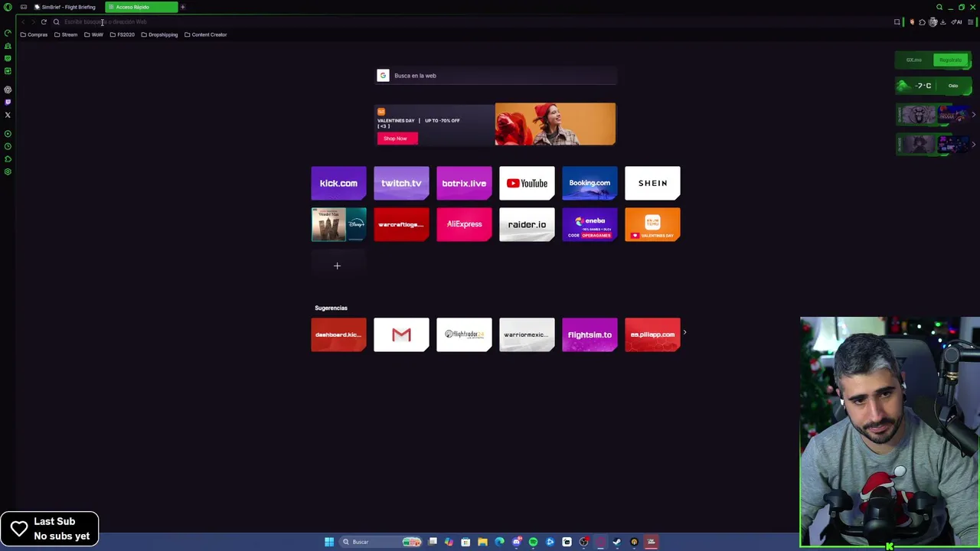Screen dimensions: 980x551
Task: Open the Oslo weather widget
Action: pyautogui.click(x=933, y=86)
